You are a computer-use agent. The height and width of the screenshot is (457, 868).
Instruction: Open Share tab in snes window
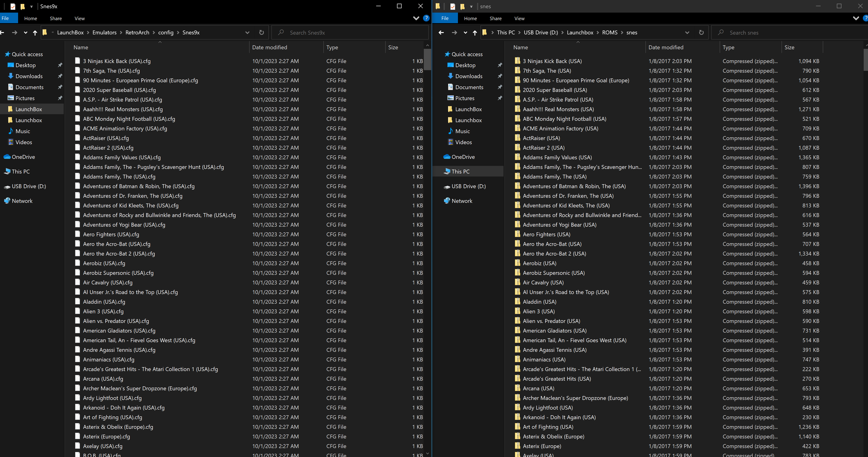pos(495,18)
